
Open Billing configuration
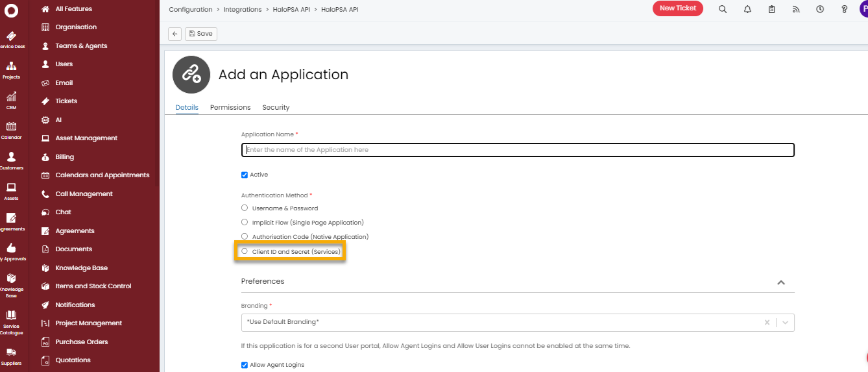pos(65,157)
